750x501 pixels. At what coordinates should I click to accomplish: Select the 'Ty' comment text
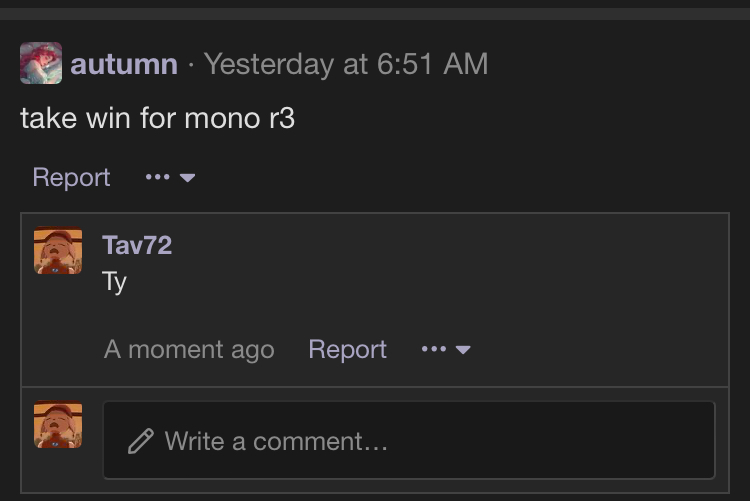pos(114,282)
